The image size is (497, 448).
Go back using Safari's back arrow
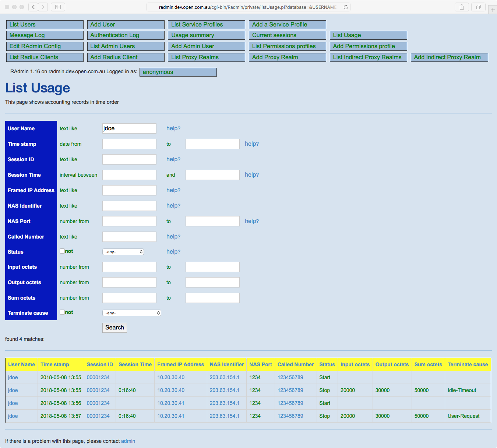click(x=34, y=7)
